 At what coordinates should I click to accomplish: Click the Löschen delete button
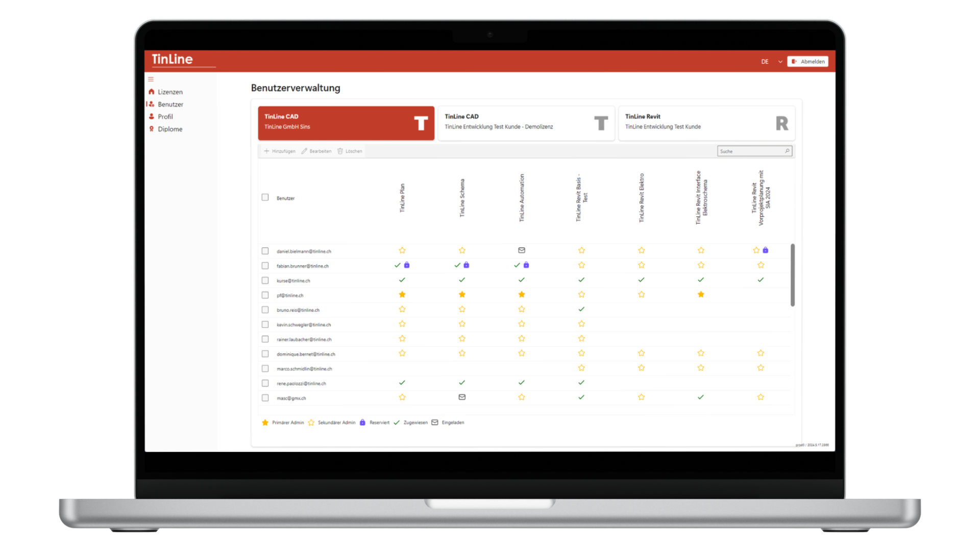tap(350, 151)
